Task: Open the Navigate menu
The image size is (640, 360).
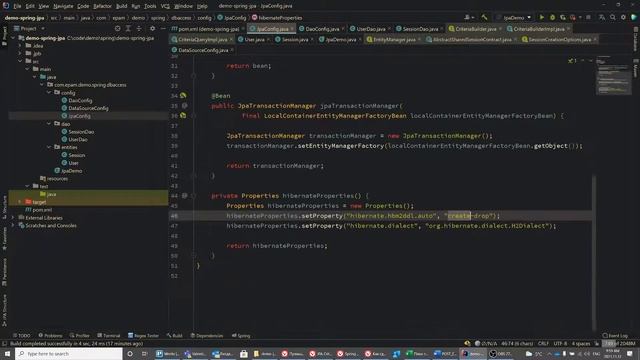Action: (63, 6)
